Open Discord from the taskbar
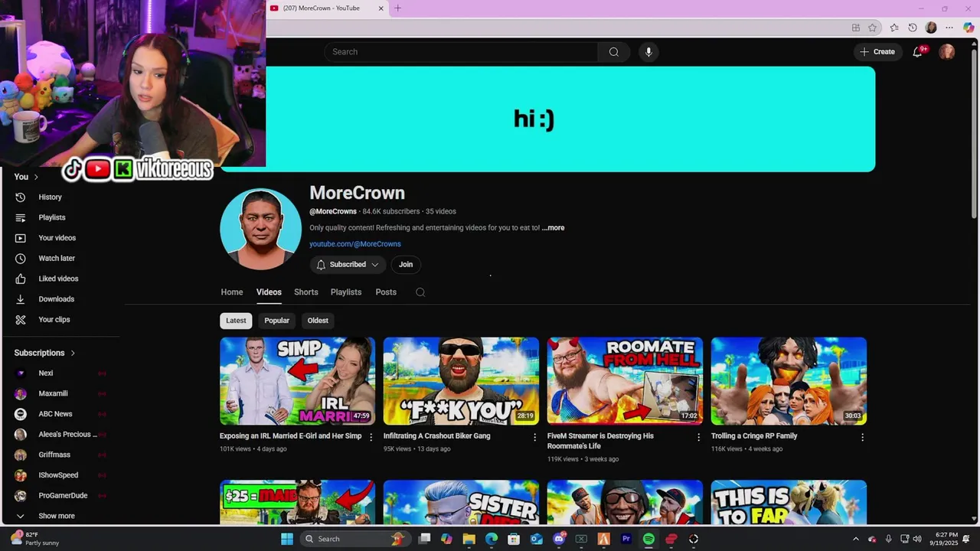Viewport: 980px width, 551px height. (559, 539)
